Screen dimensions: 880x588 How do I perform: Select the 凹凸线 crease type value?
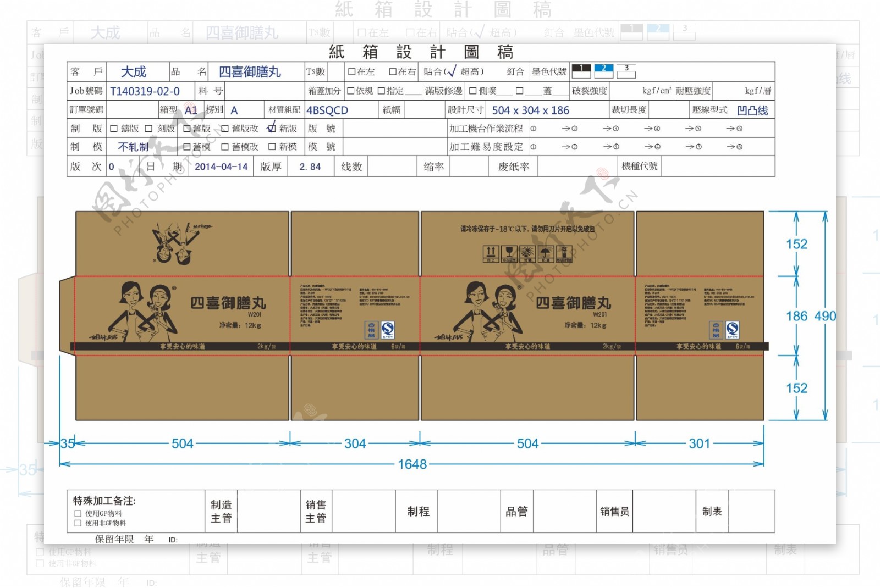point(752,110)
